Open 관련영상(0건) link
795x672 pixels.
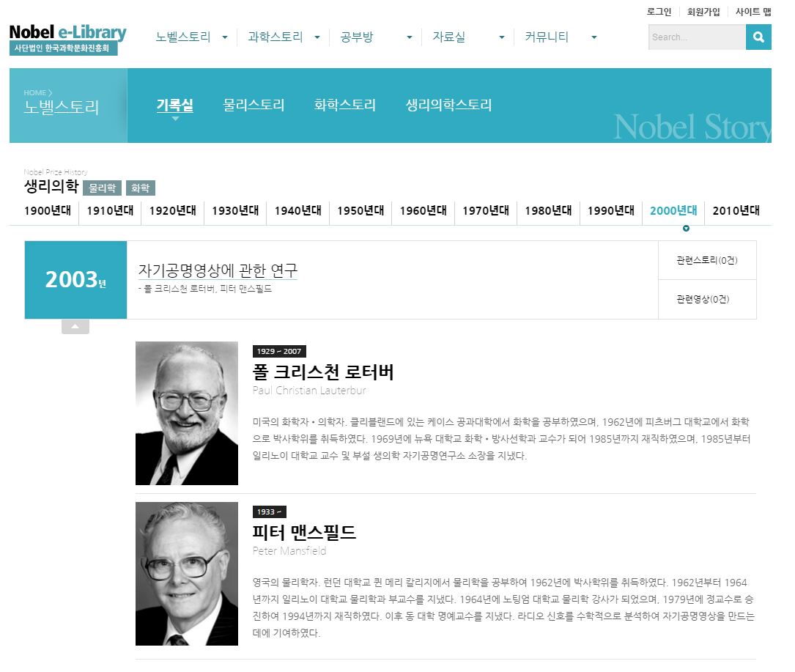coord(707,300)
